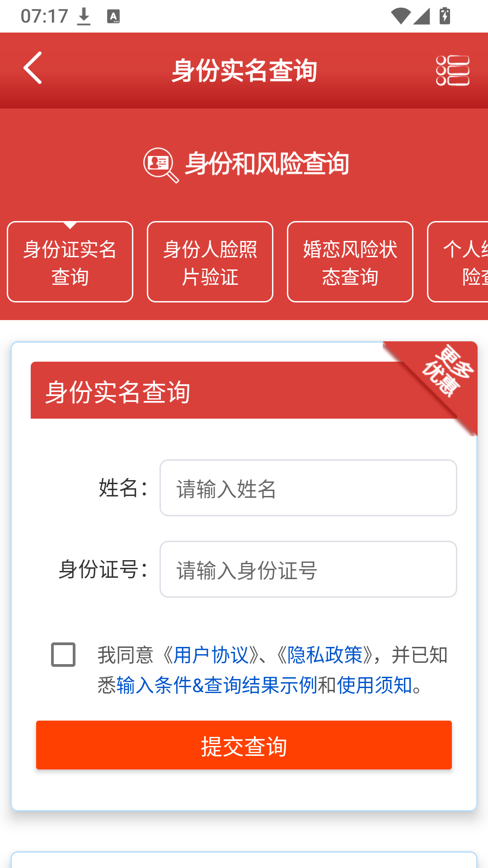
Task: Open 输入条件&查询结果示例 link
Action: tap(217, 685)
